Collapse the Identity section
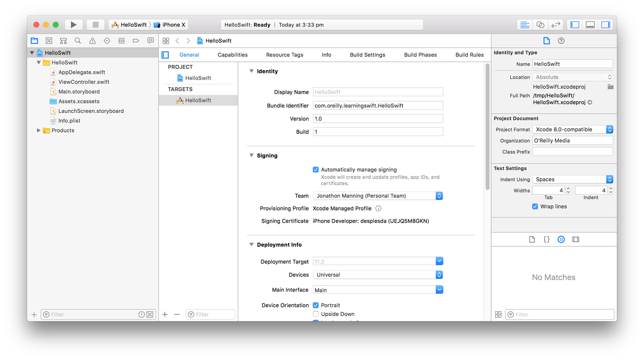Screen dimensions: 644x360 [251, 71]
